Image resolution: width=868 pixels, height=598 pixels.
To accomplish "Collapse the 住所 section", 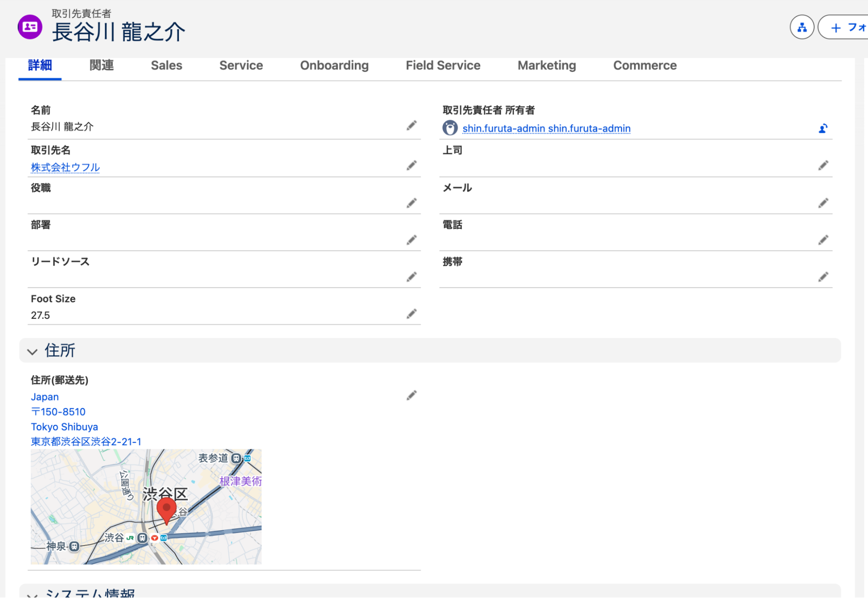I will coord(33,352).
